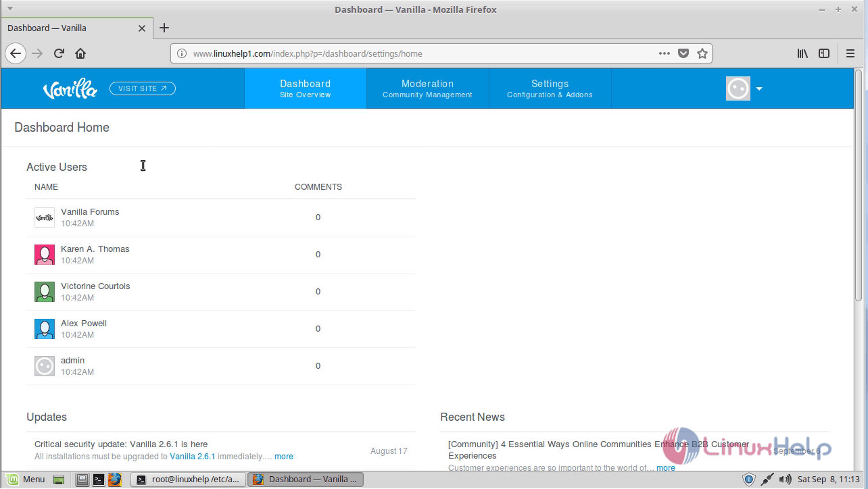Click the Vanilla logo in the header
Viewport: 868px width, 489px height.
(x=70, y=89)
